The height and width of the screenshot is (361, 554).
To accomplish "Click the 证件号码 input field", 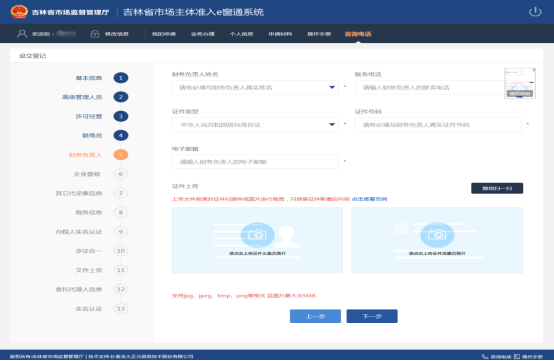I will [438, 124].
